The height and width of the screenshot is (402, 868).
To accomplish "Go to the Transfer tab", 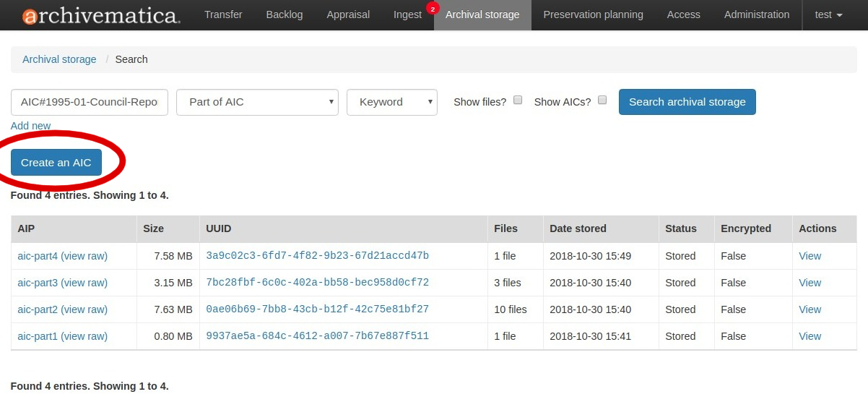I will (x=223, y=14).
